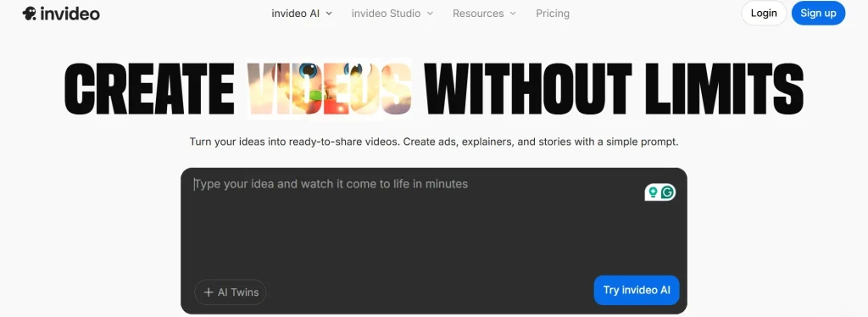Expand the invideo Studio menu

tap(392, 14)
